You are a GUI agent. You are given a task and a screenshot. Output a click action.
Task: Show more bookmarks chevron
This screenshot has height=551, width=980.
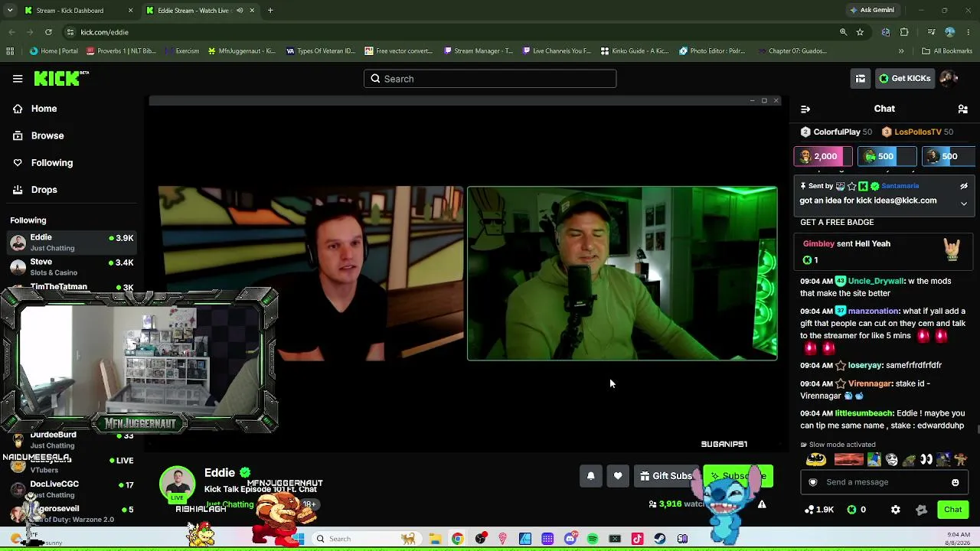(x=901, y=51)
